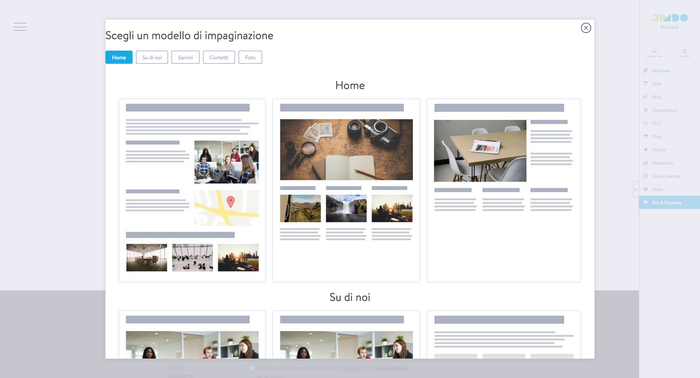Open Shop from the sidebar
700x378 pixels.
tap(669, 137)
